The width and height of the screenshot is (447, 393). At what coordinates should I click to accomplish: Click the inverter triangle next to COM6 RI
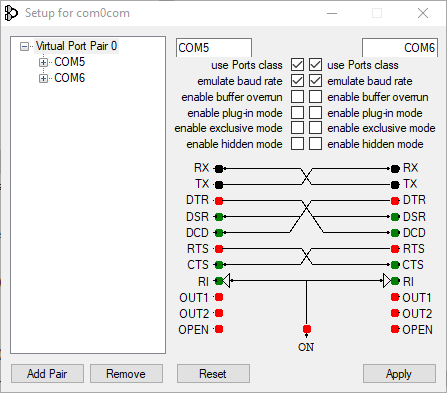(387, 281)
